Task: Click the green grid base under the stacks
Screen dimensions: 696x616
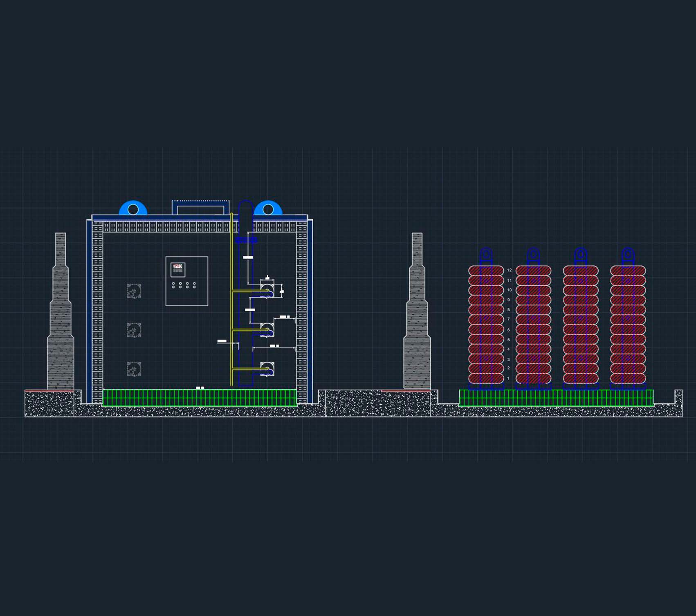Action: coord(556,398)
